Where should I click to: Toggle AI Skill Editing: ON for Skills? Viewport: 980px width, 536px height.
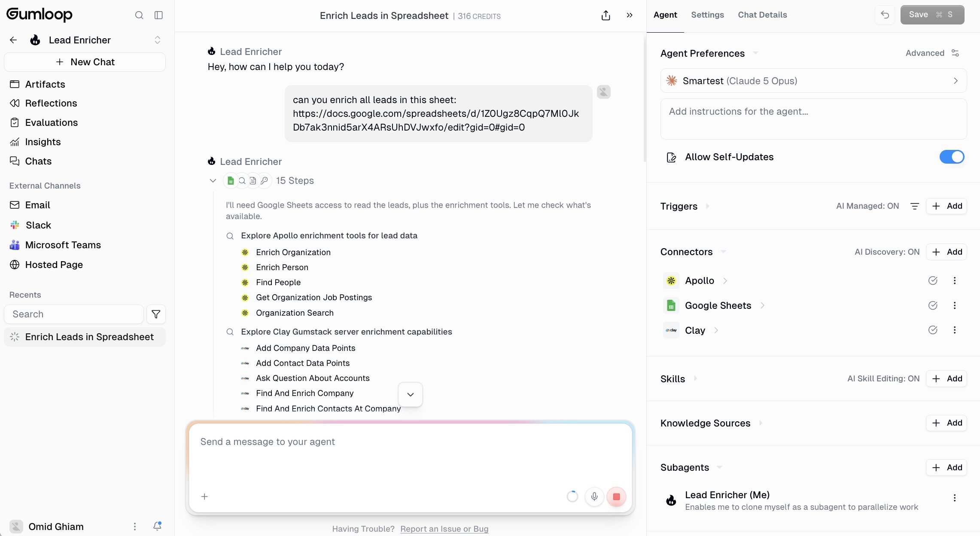click(883, 378)
